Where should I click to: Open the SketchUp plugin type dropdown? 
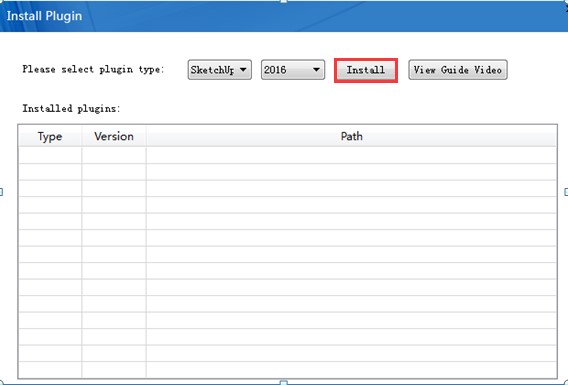point(220,70)
